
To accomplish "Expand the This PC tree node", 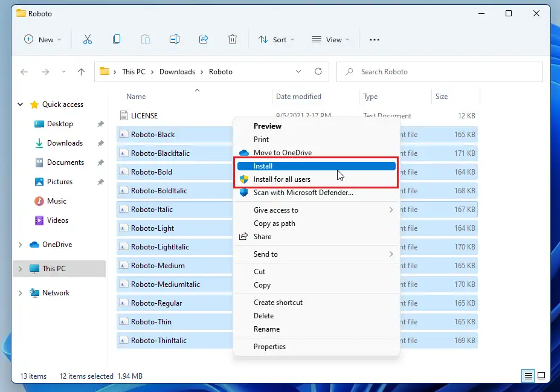I will tap(21, 268).
